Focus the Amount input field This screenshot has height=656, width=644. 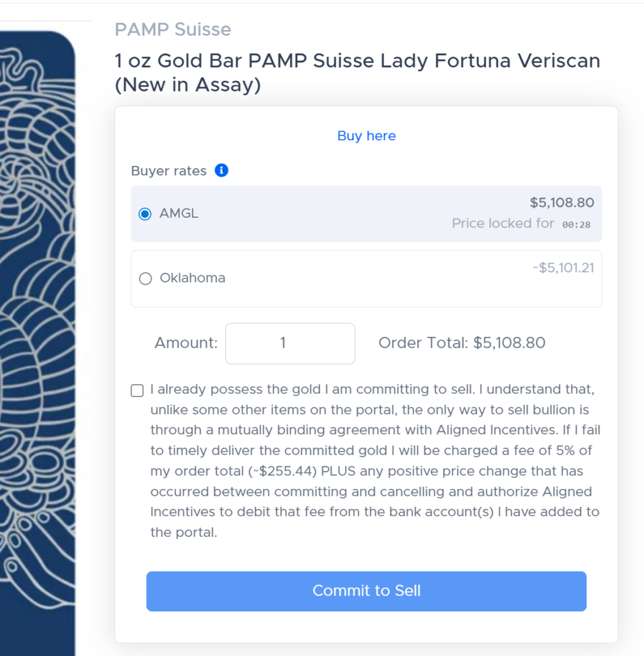pyautogui.click(x=290, y=343)
